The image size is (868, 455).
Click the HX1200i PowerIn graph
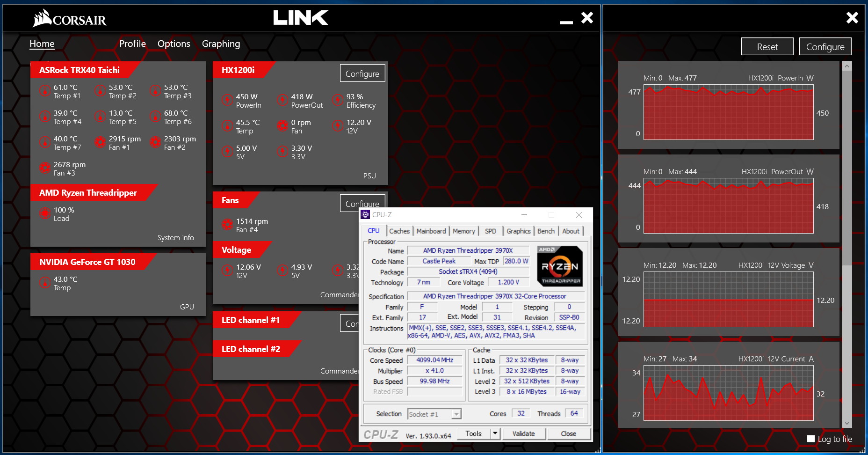tap(729, 112)
